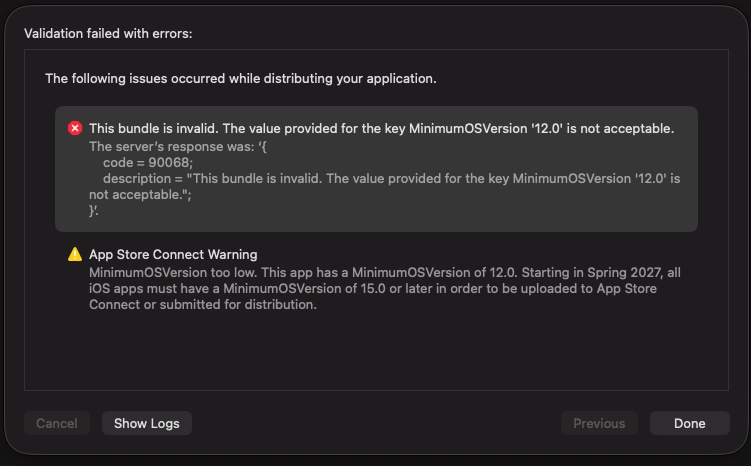
Task: Click the grayed-out Cancel button
Action: coord(57,423)
